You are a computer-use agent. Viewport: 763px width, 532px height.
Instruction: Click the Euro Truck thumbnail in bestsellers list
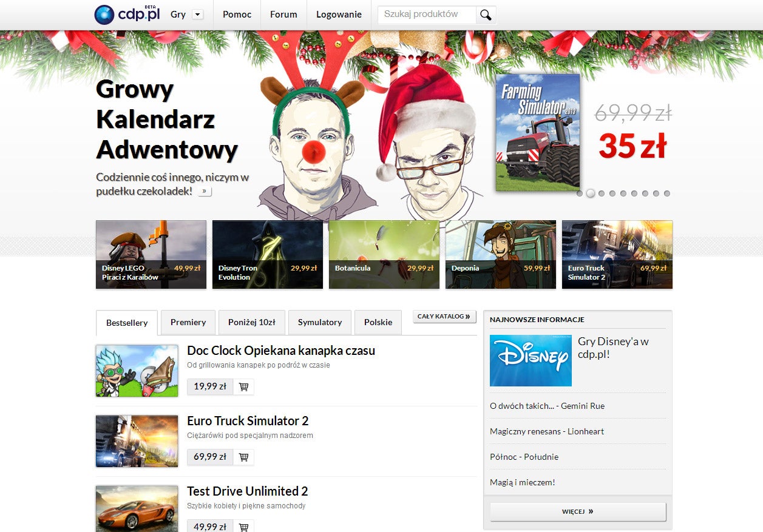pos(137,441)
